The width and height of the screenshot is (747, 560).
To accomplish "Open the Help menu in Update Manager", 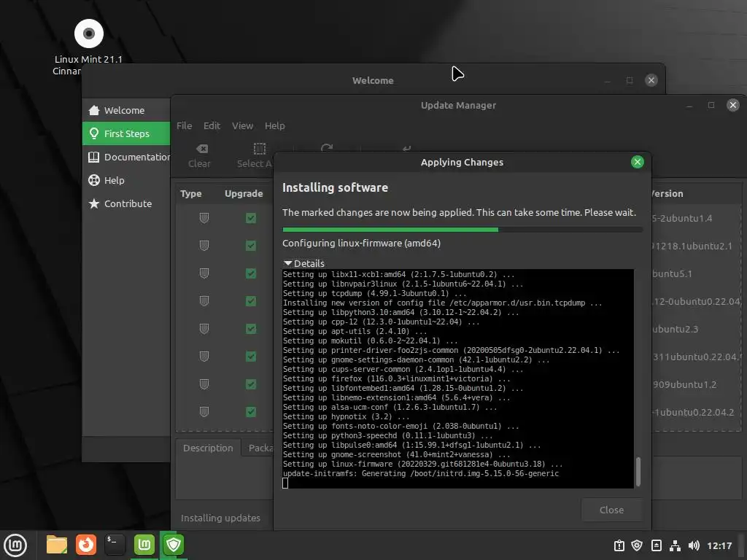I will point(274,125).
